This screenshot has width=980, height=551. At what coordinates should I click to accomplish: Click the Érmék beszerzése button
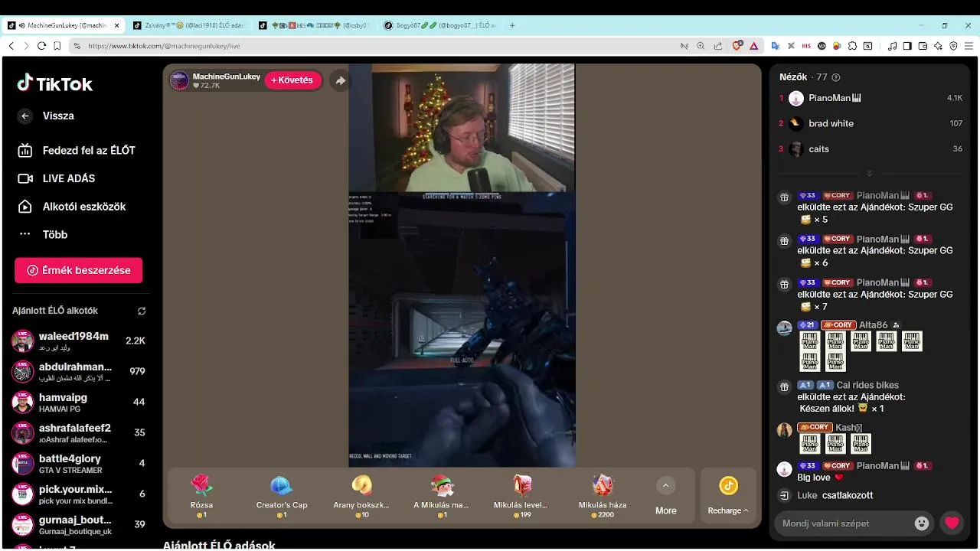tap(78, 270)
